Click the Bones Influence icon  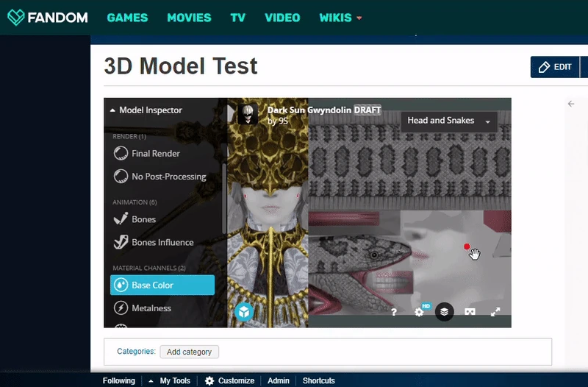[x=121, y=242]
